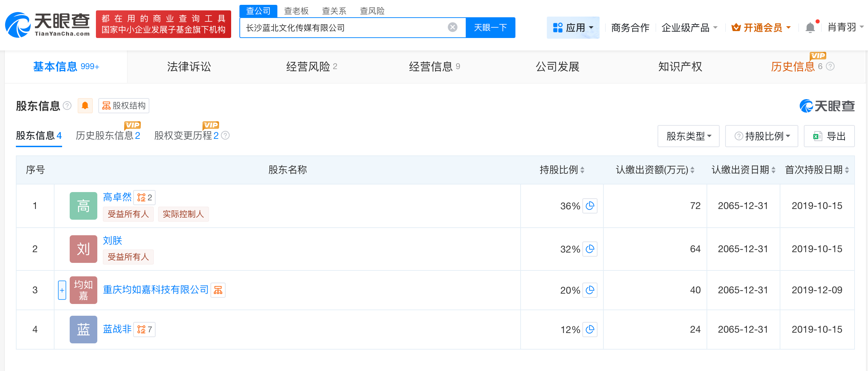Open the 股权结构 chart panel
Image resolution: width=868 pixels, height=371 pixels.
point(124,106)
